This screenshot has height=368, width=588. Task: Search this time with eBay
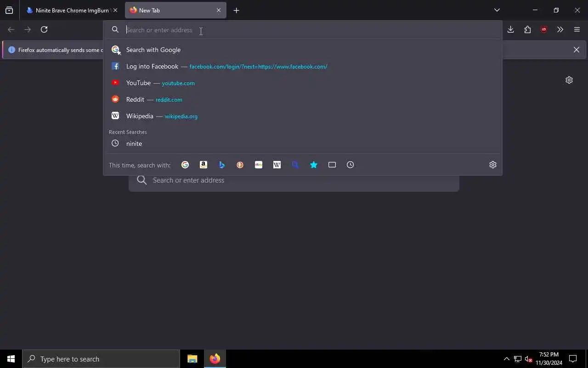[259, 165]
